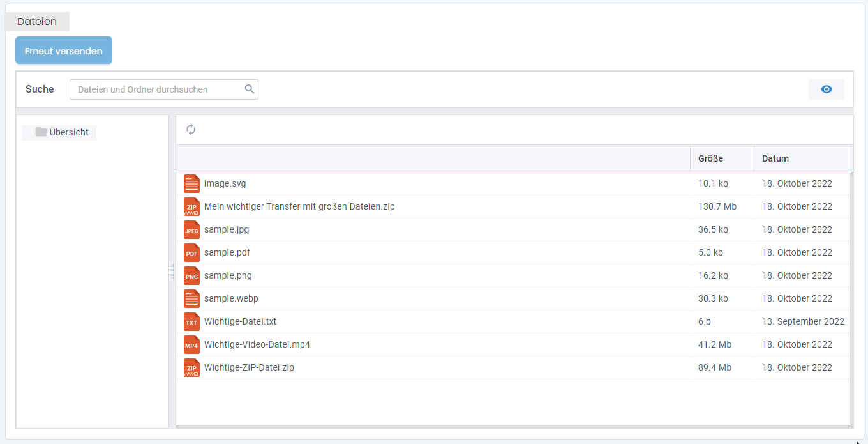Image resolution: width=868 pixels, height=444 pixels.
Task: Focus the Dateien und Ordner durchsuchen field
Action: coord(156,89)
